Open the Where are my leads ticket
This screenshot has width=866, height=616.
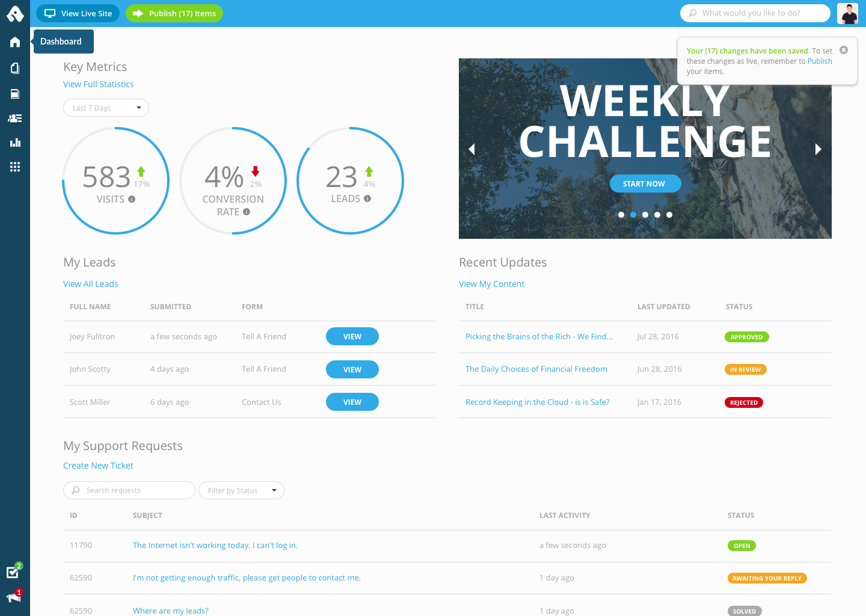[x=171, y=611]
